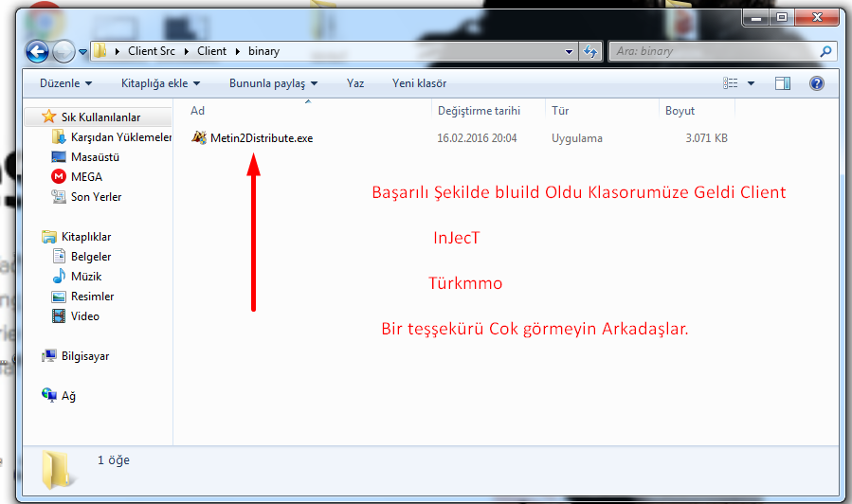
Task: Open recent locations dropdown beside navigation arrows
Action: click(82, 52)
